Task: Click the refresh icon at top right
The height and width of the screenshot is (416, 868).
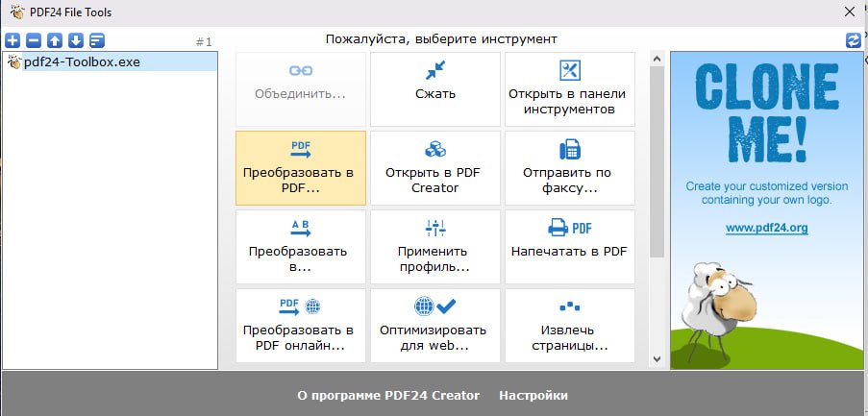Action: pyautogui.click(x=854, y=40)
